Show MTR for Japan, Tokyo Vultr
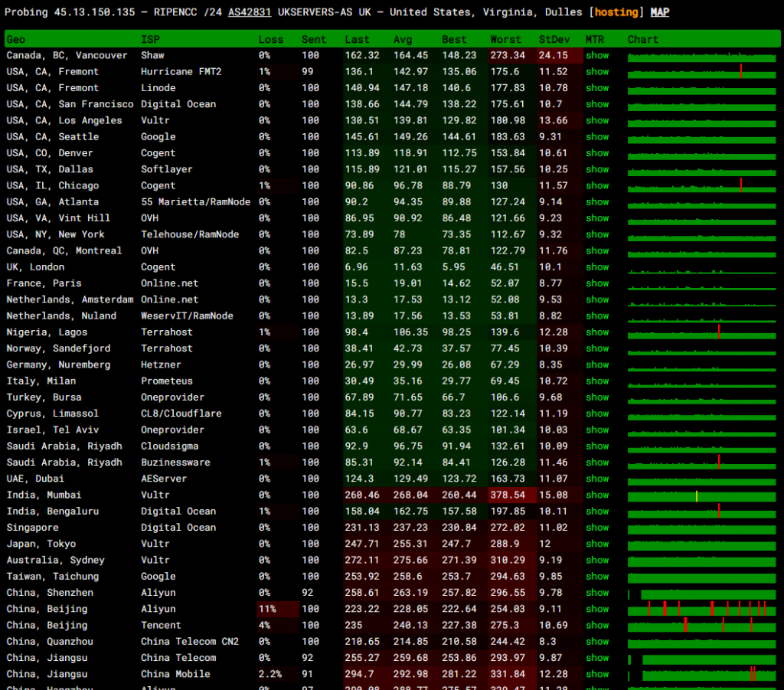The width and height of the screenshot is (784, 690). pos(597,544)
